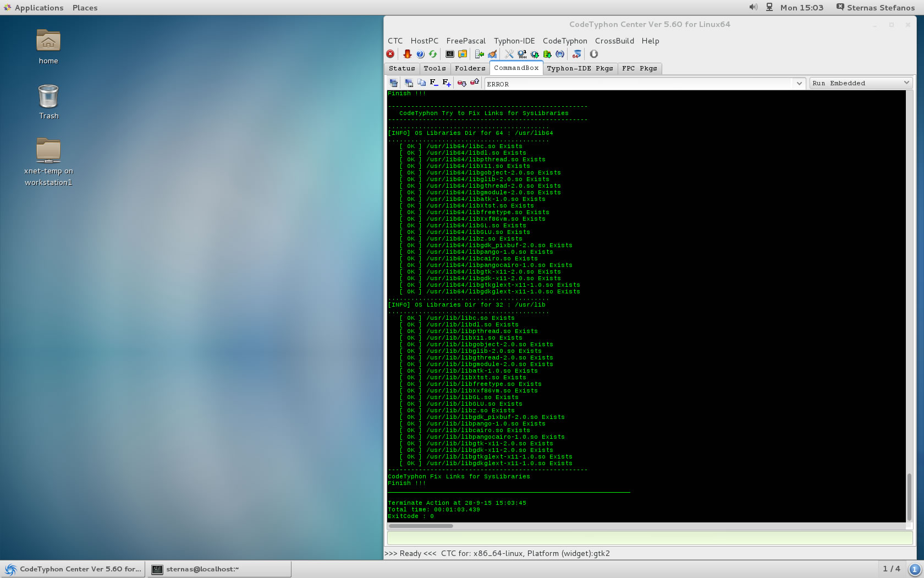The height and width of the screenshot is (578, 924).
Task: Select the CommandBox tab
Action: point(516,68)
